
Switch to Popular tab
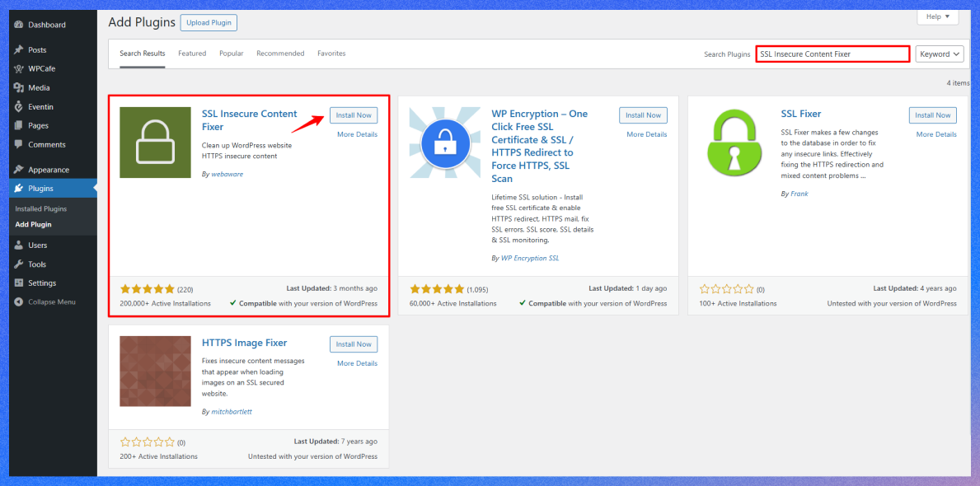tap(232, 54)
